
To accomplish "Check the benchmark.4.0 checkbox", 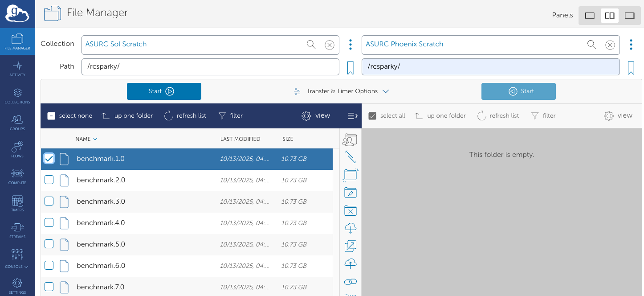I will [49, 222].
